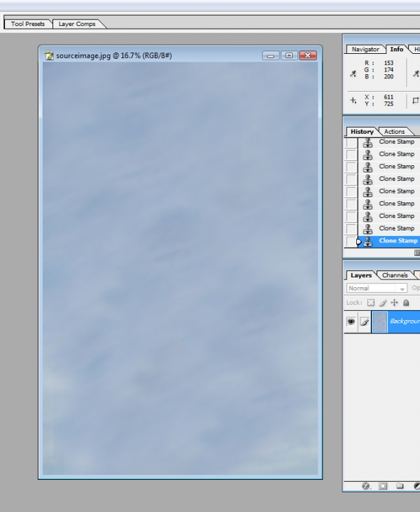420x512 pixels.
Task: Click the stamp icon of the highlighted history state
Action: (x=367, y=242)
